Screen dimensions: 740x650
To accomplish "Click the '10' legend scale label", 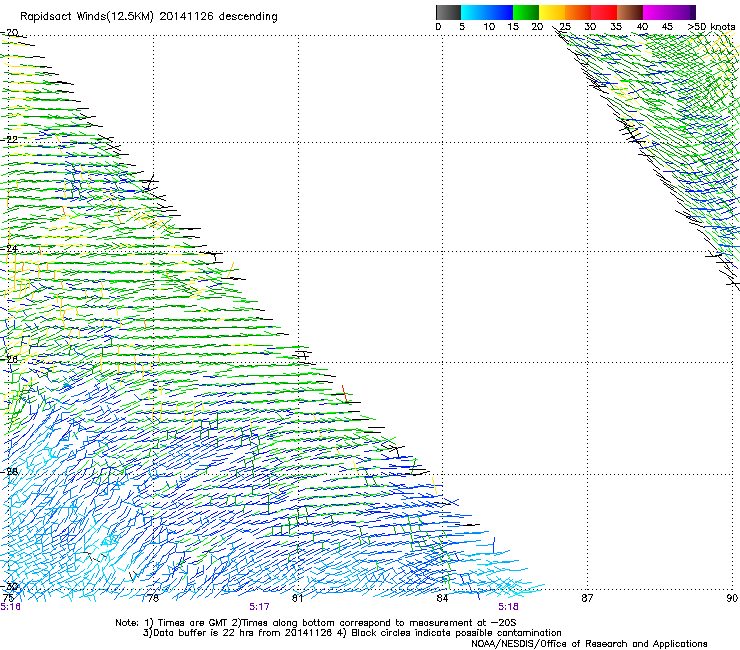I will [489, 27].
